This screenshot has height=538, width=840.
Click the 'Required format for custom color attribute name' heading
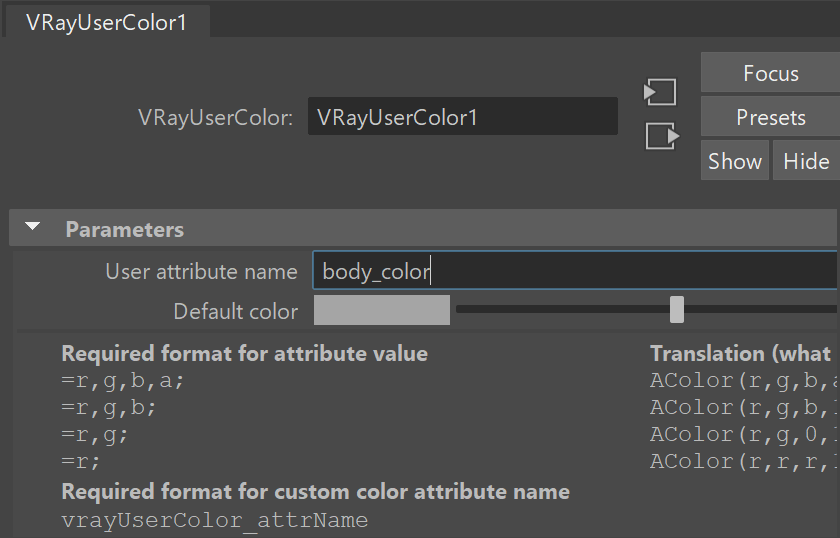click(316, 492)
